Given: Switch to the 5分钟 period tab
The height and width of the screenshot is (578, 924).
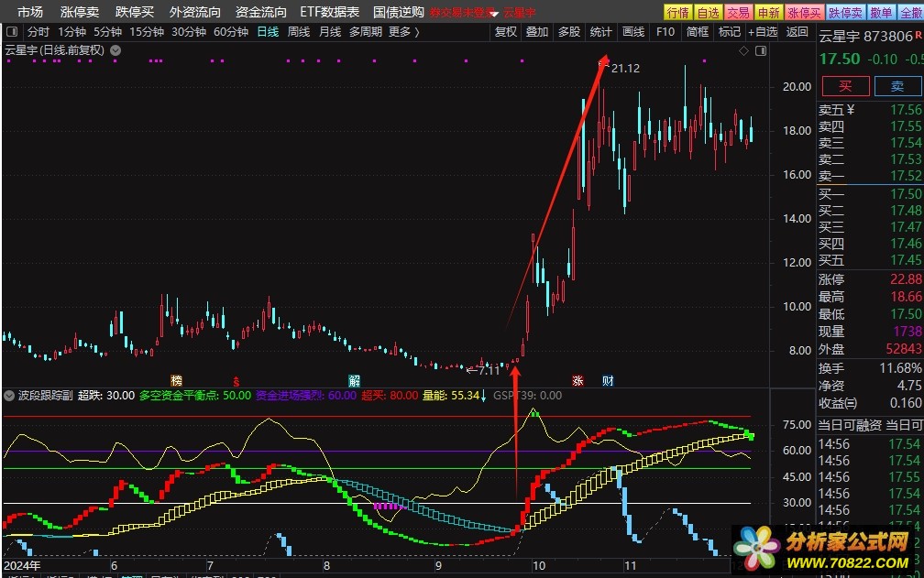Looking at the screenshot, I should (108, 32).
